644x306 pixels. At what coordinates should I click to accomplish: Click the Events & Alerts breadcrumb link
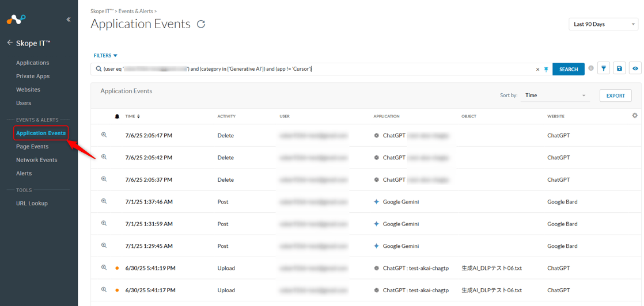(x=136, y=12)
